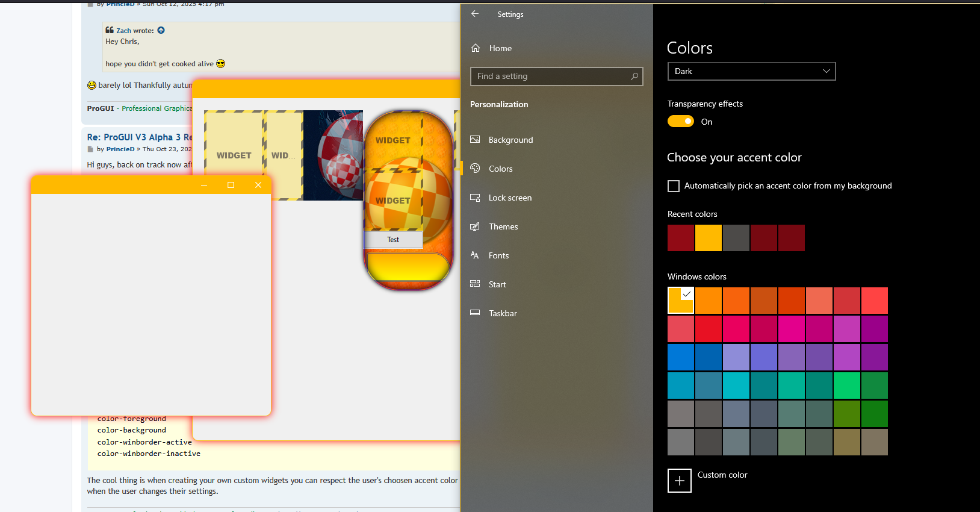This screenshot has width=980, height=512.
Task: Click the Taskbar icon in sidebar
Action: pos(475,313)
